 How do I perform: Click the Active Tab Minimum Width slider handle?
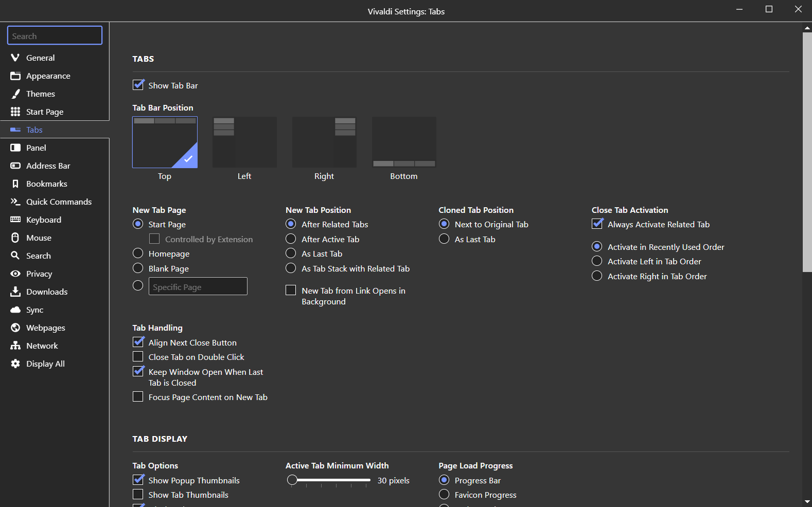[292, 480]
